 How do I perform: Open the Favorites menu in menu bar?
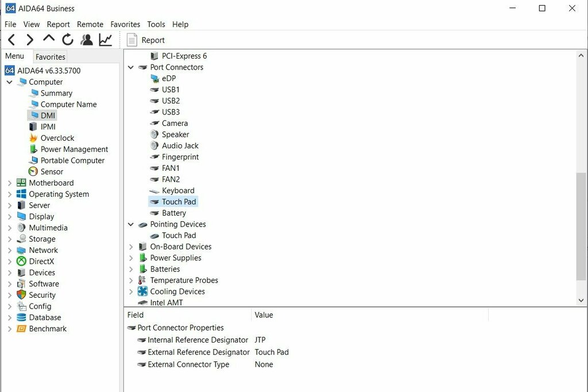[125, 24]
